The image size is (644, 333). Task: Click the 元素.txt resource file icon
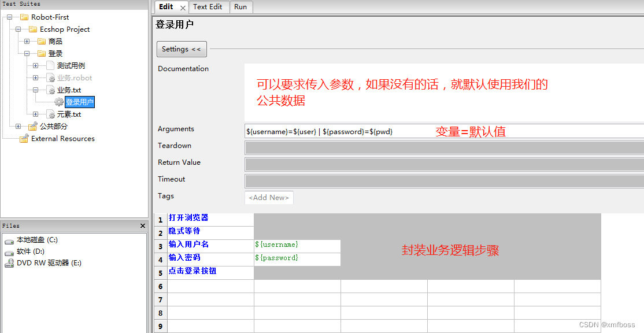click(50, 114)
